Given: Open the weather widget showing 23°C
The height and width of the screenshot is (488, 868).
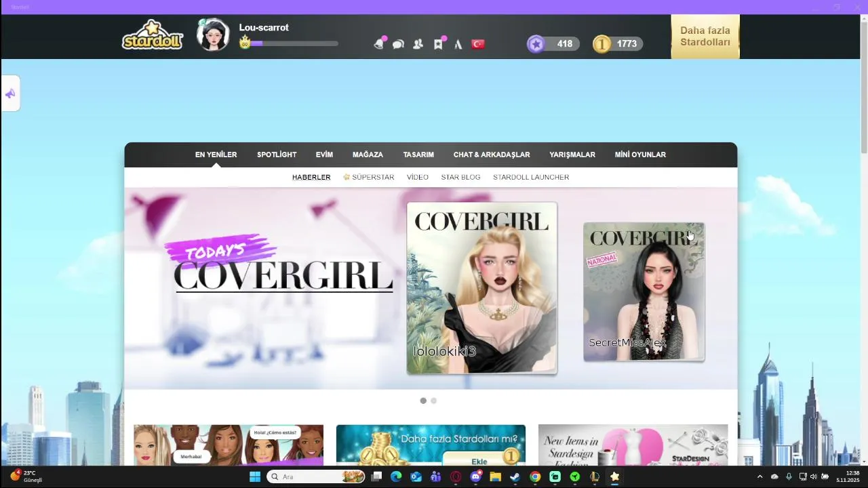Looking at the screenshot, I should click(x=26, y=476).
